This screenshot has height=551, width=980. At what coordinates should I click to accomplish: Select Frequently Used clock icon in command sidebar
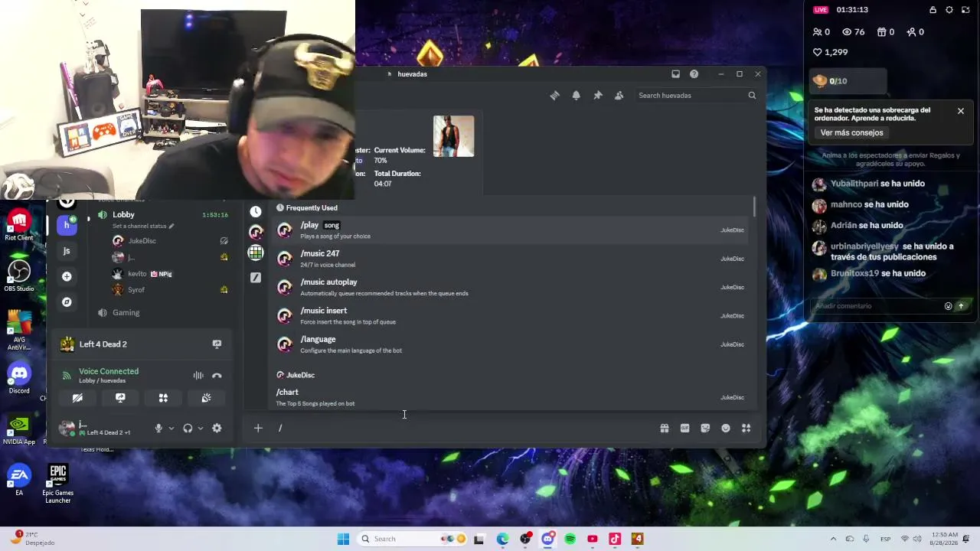256,211
